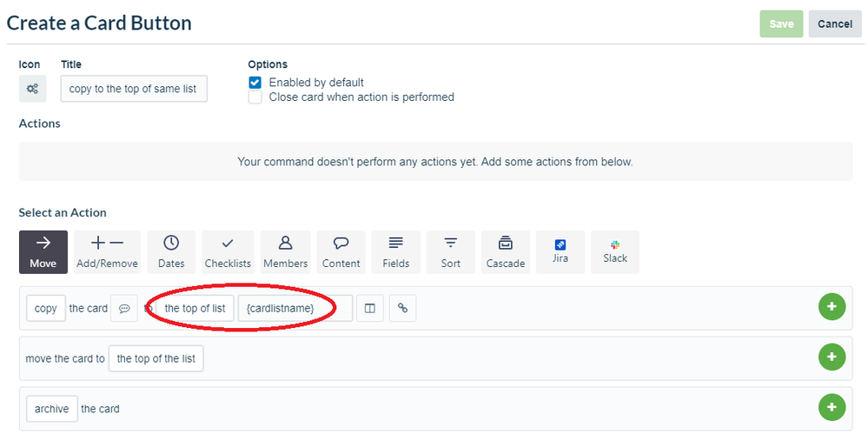Change the "the top of list" position option

pos(195,308)
